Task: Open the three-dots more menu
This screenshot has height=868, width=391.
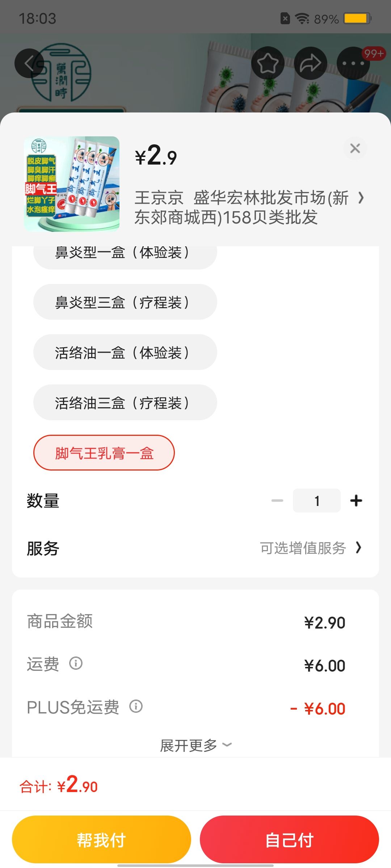Action: click(x=353, y=63)
